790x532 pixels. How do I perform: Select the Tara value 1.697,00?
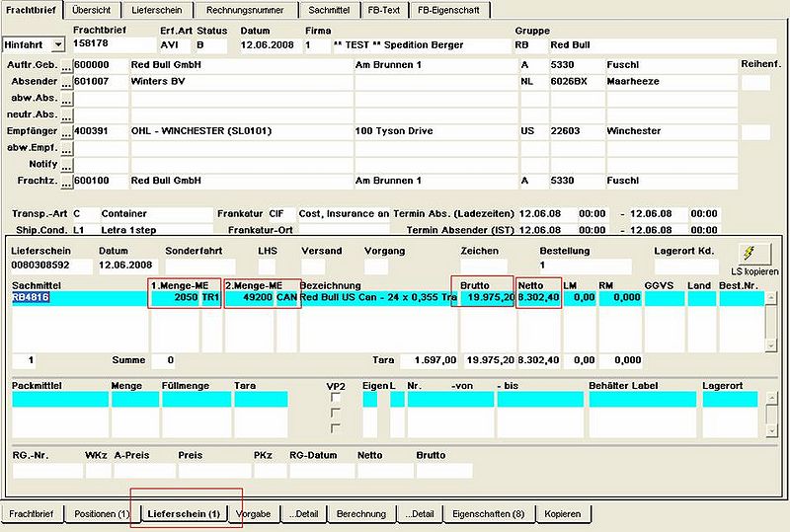click(x=430, y=360)
